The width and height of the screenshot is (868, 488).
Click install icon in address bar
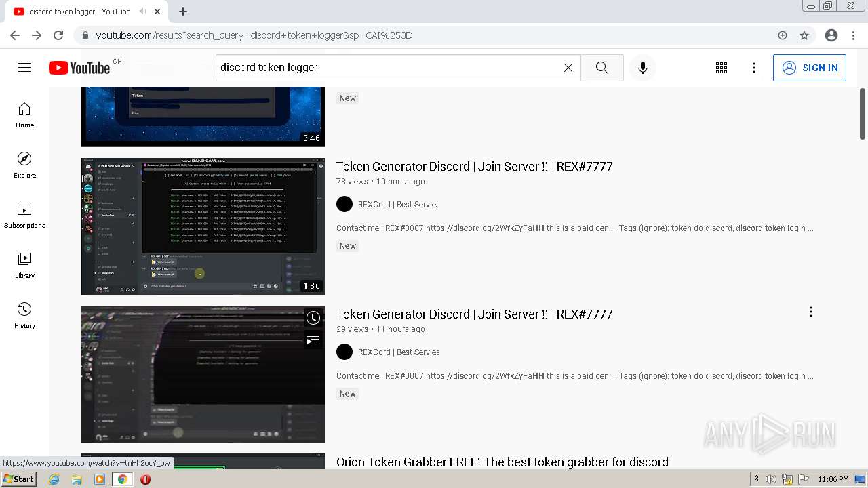pos(783,35)
